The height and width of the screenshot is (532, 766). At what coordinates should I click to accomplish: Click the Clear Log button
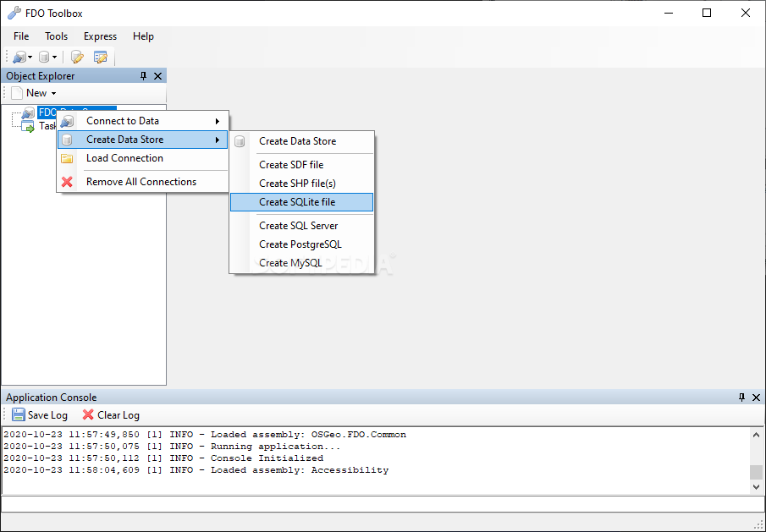pyautogui.click(x=112, y=415)
